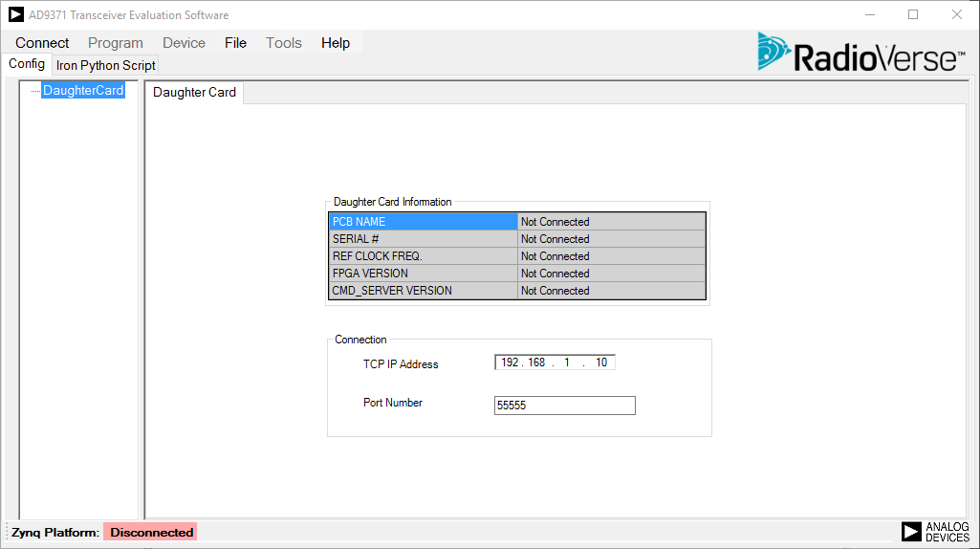This screenshot has width=980, height=549.
Task: Click the first octet of TCP IP Address
Action: pos(510,362)
